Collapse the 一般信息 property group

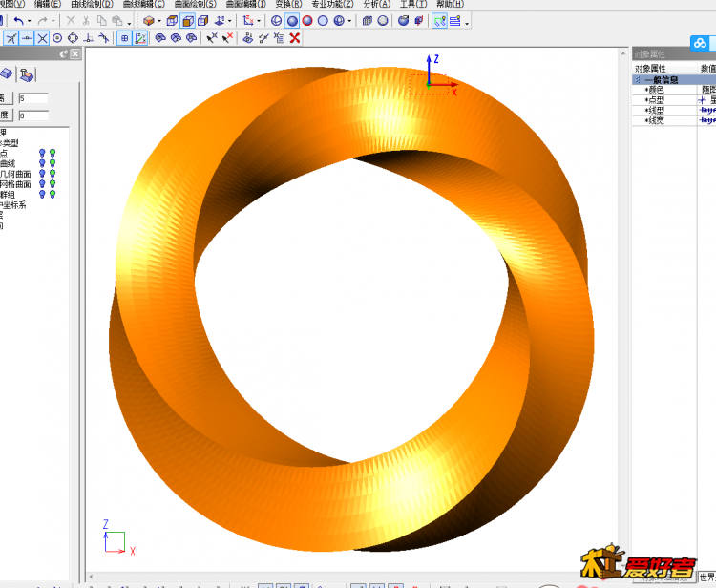[x=638, y=80]
